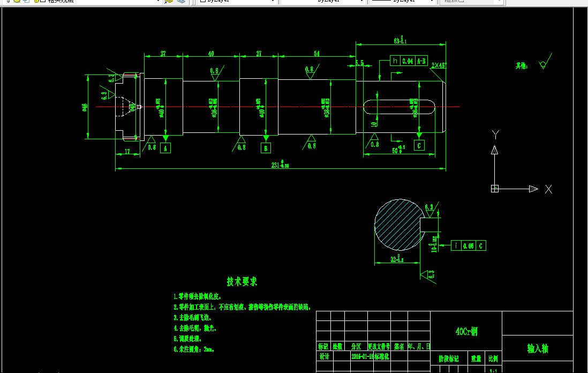This screenshot has height=373, width=588.
Task: Select the 处数 title block cell
Action: pyautogui.click(x=337, y=346)
